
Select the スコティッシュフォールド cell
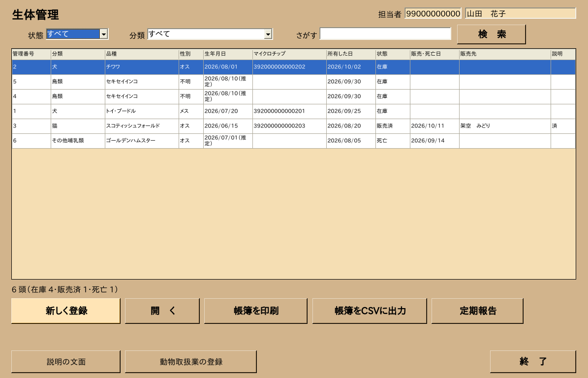pyautogui.click(x=142, y=126)
